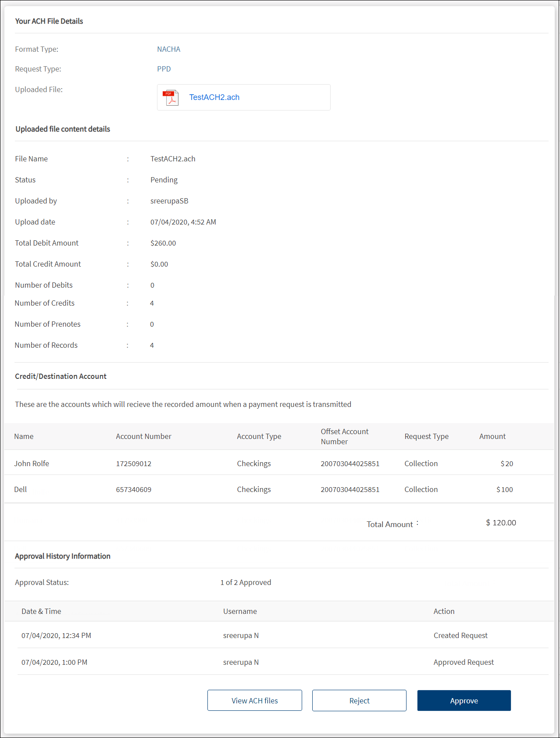The height and width of the screenshot is (738, 560).
Task: Open the TestACH2.ach uploaded file link
Action: (x=214, y=97)
